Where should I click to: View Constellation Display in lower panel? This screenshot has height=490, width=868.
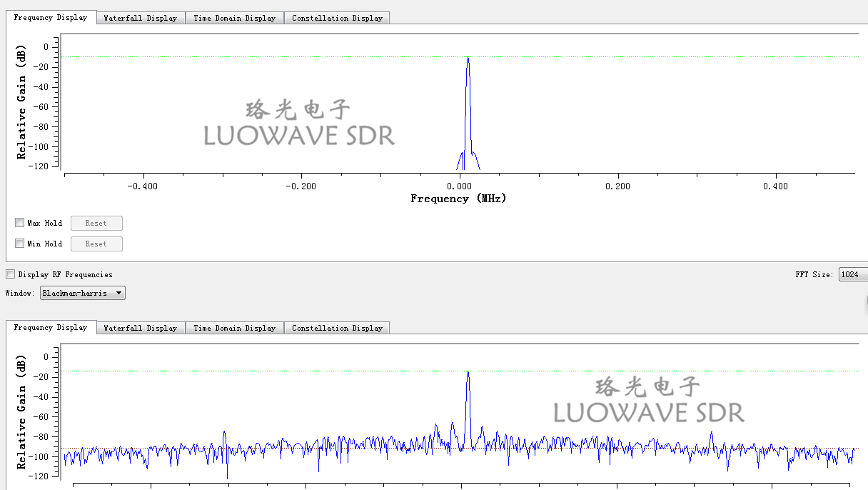(337, 327)
